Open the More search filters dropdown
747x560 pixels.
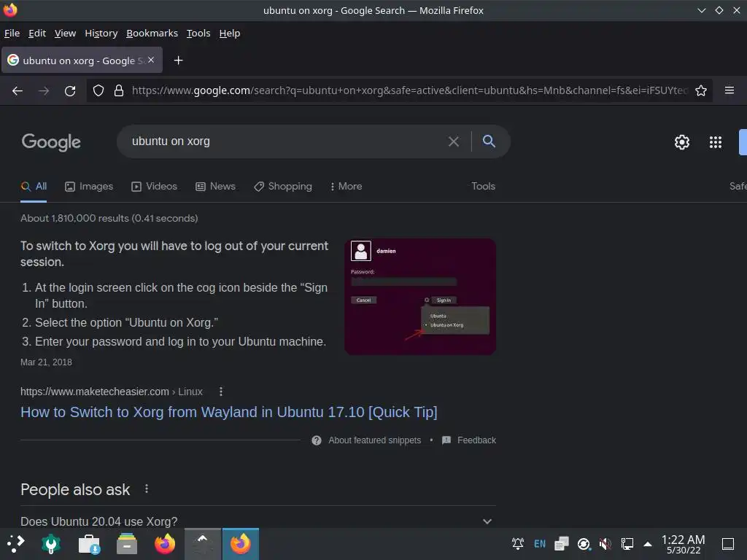coord(347,186)
